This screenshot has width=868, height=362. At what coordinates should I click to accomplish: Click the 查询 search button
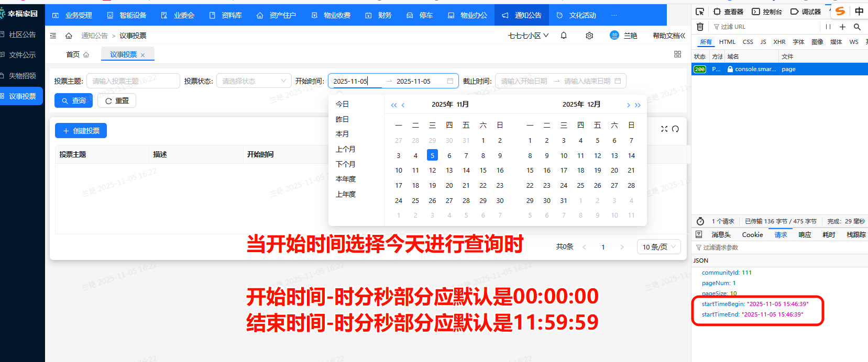pos(73,100)
